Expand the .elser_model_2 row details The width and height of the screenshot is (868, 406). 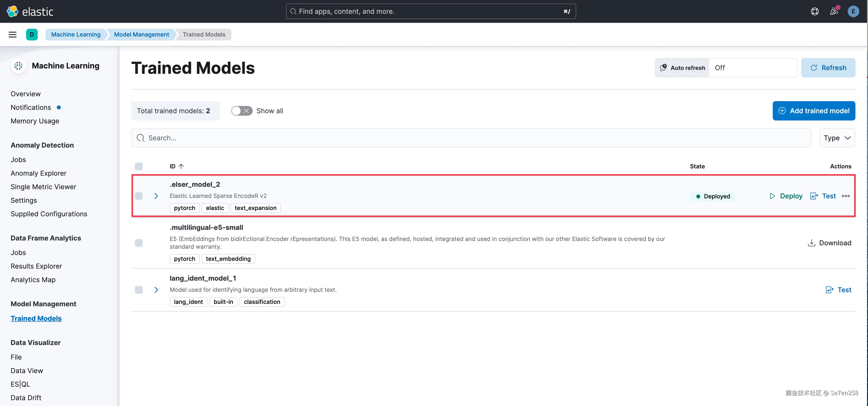coord(156,196)
